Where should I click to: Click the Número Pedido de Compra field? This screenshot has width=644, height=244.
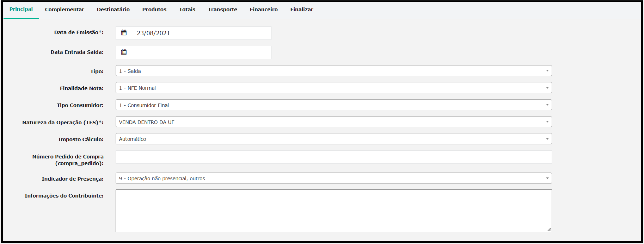tap(333, 157)
